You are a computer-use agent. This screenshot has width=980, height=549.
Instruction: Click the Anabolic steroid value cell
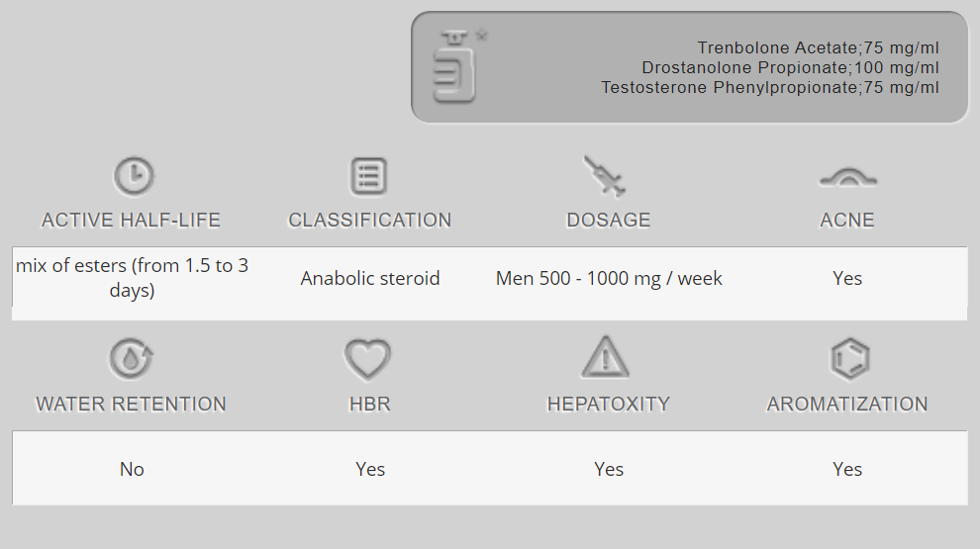pyautogui.click(x=369, y=278)
